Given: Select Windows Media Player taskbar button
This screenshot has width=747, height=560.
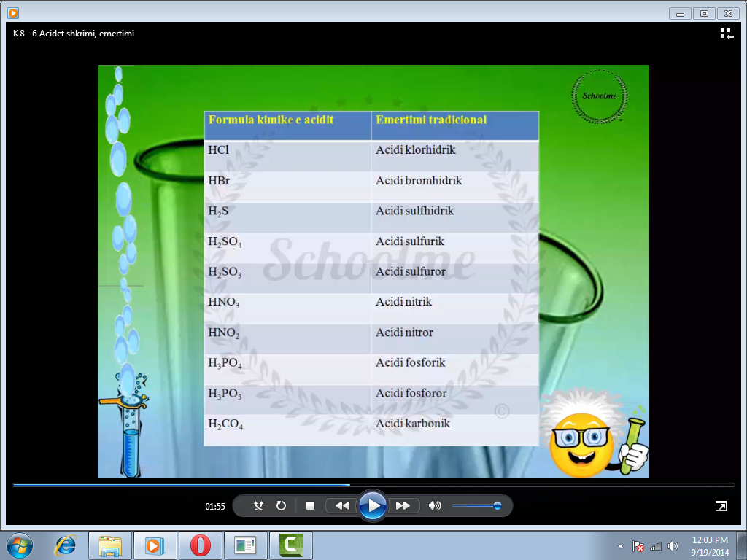Looking at the screenshot, I should point(155,545).
